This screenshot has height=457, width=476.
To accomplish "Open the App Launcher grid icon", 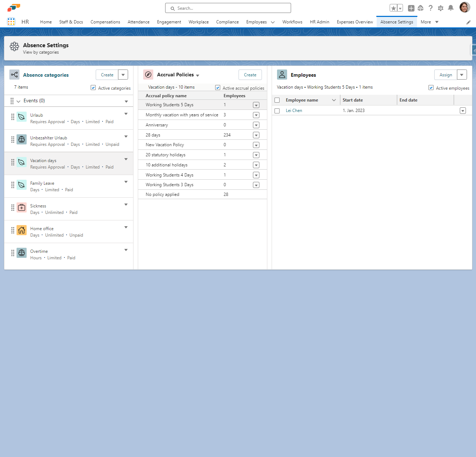I will click(11, 22).
